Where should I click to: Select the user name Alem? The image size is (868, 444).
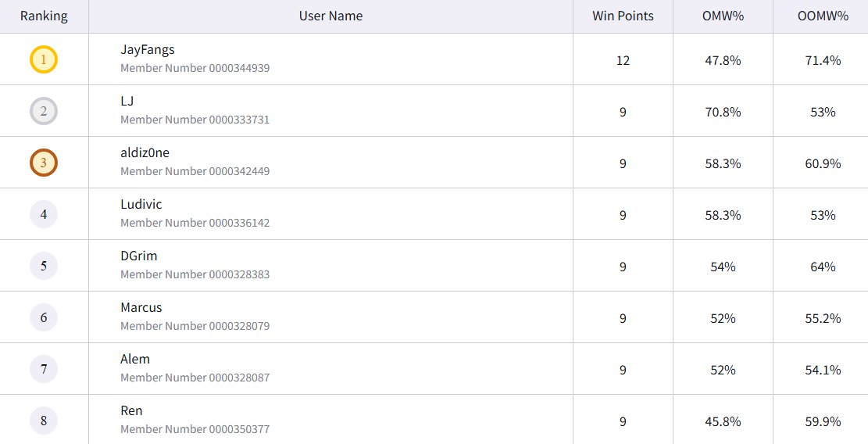(x=135, y=358)
